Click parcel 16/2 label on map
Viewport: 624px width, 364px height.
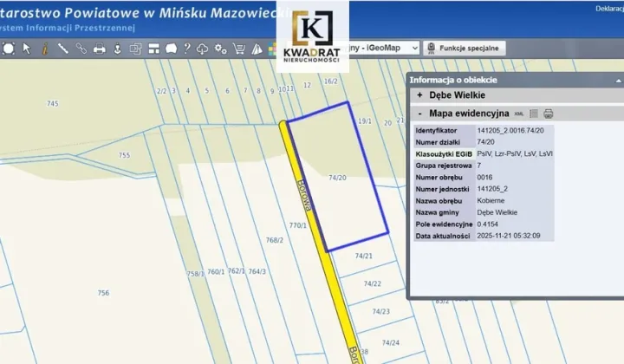[331, 81]
